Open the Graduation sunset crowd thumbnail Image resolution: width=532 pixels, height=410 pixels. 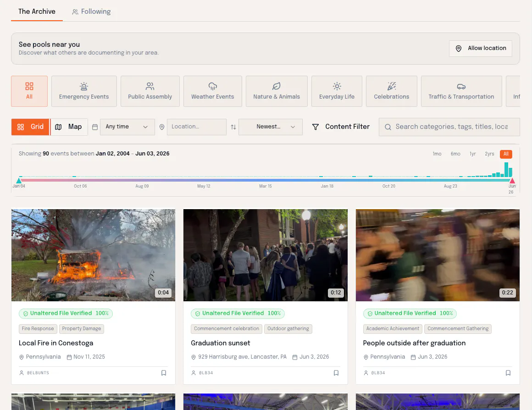[x=266, y=255]
